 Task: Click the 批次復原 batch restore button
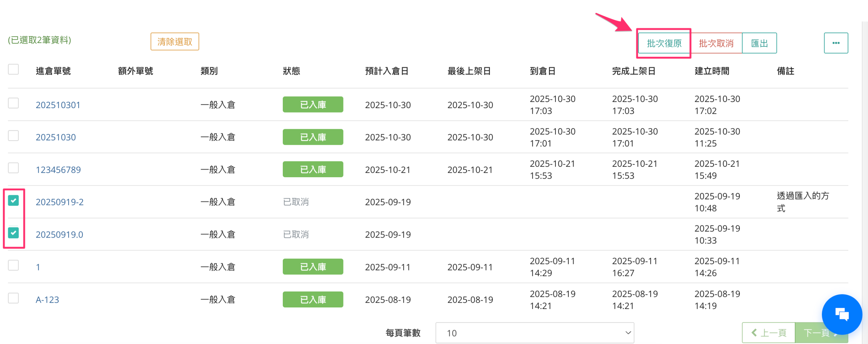(x=664, y=43)
